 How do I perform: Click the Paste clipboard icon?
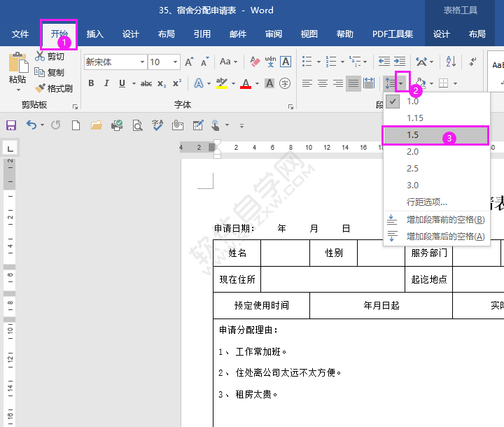pos(18,62)
